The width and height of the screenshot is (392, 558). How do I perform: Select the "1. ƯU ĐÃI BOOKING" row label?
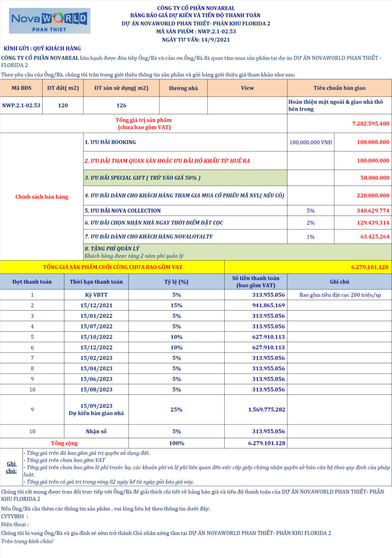[110, 142]
